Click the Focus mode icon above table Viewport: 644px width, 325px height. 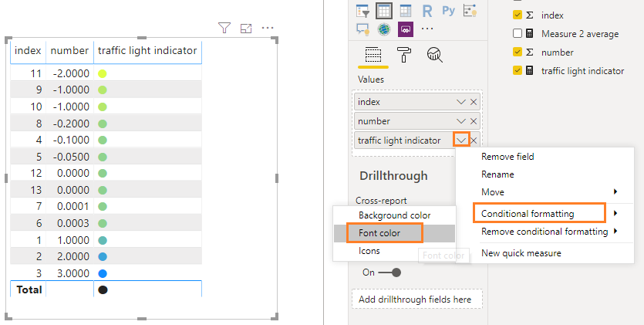click(246, 28)
